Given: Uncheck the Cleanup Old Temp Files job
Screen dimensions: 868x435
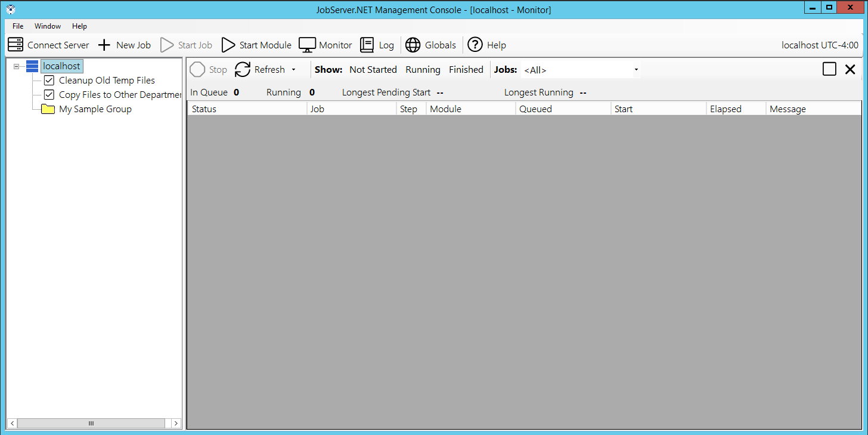Looking at the screenshot, I should pyautogui.click(x=49, y=81).
